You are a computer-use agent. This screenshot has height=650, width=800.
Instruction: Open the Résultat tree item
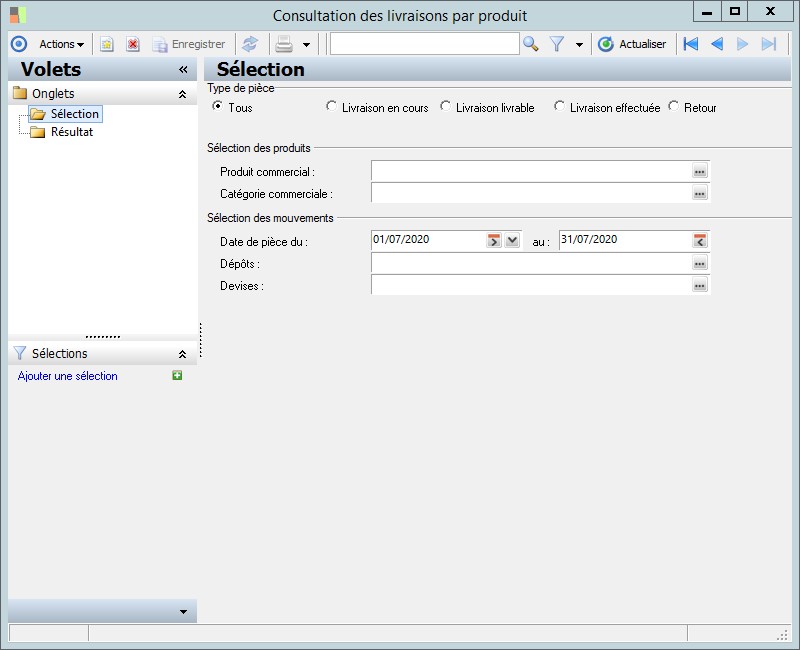point(62,132)
